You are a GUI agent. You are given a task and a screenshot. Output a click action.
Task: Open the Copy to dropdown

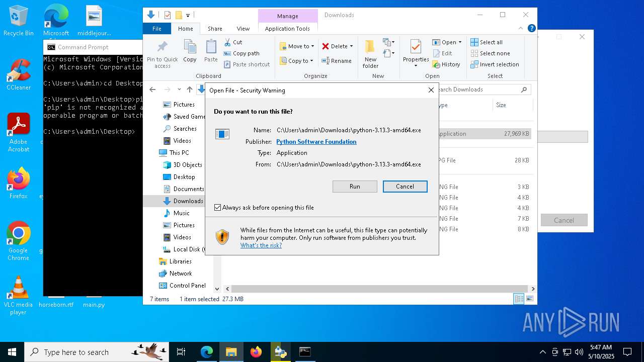click(297, 61)
